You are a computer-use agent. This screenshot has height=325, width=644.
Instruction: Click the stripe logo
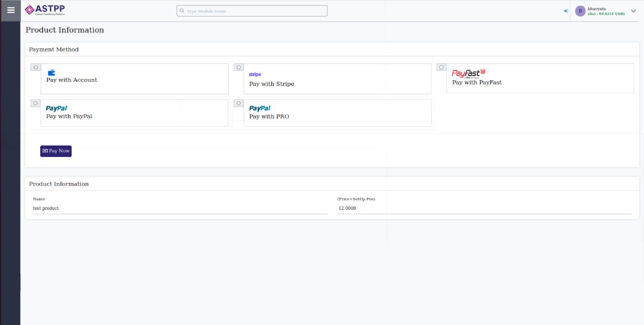[x=255, y=74]
